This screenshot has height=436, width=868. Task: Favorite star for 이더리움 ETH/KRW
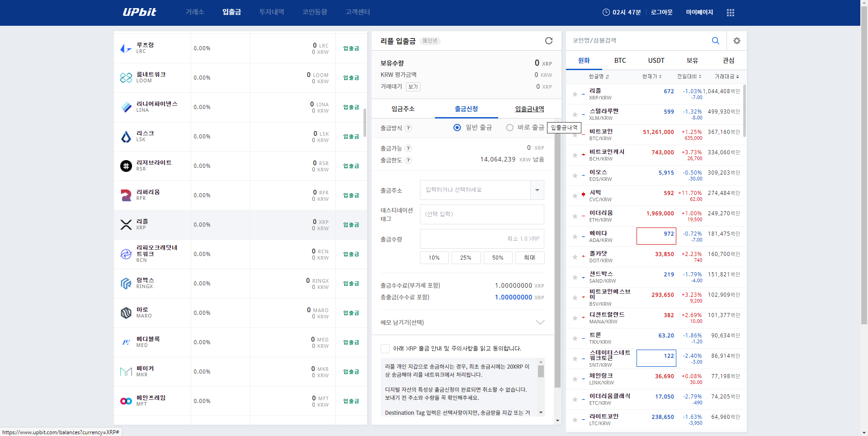coord(575,216)
